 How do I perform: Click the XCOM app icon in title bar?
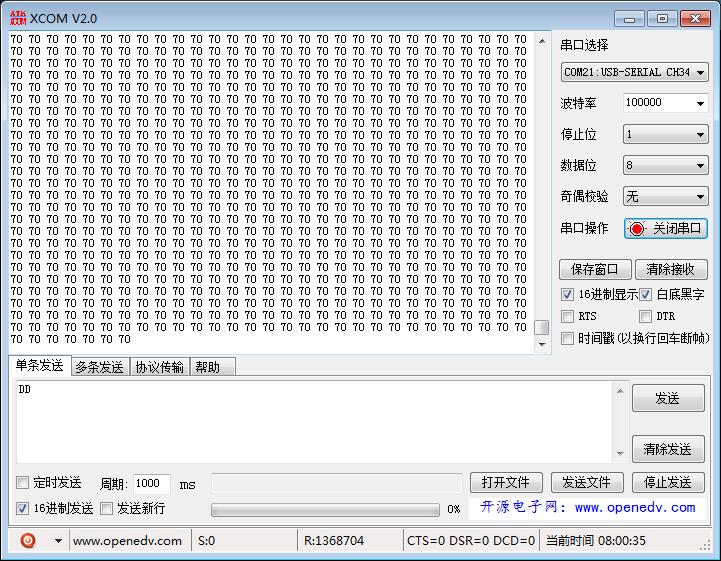pyautogui.click(x=18, y=18)
